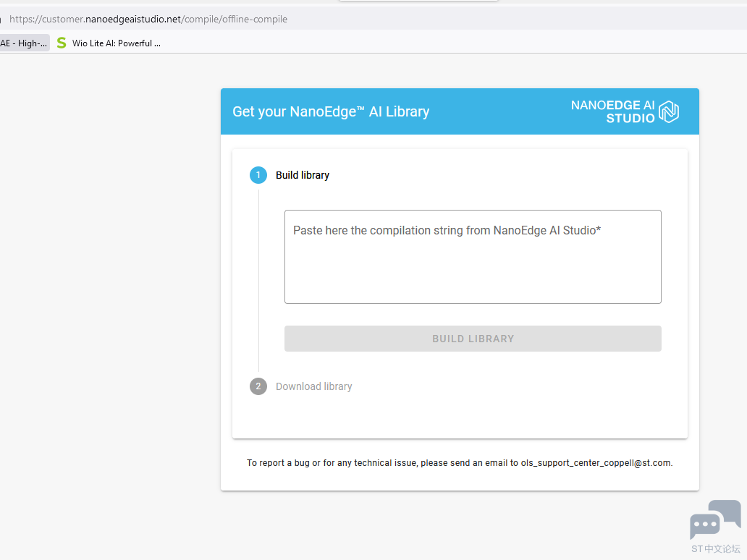This screenshot has width=747, height=560.
Task: Open the Wio Lite AI bookmark
Action: tap(109, 43)
